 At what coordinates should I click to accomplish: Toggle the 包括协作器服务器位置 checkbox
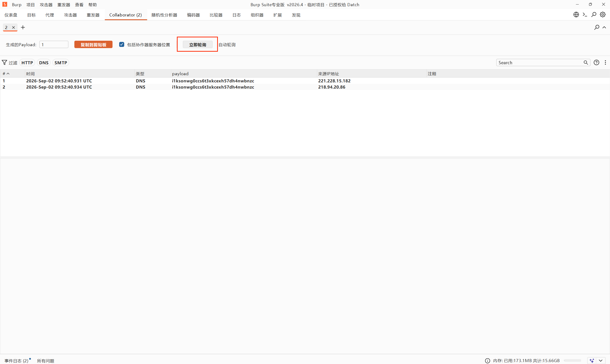click(122, 44)
